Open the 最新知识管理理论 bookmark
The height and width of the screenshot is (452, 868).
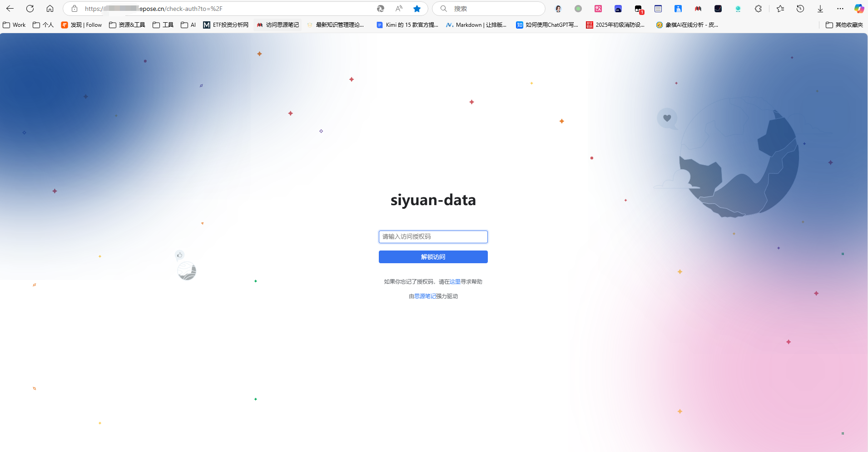335,25
